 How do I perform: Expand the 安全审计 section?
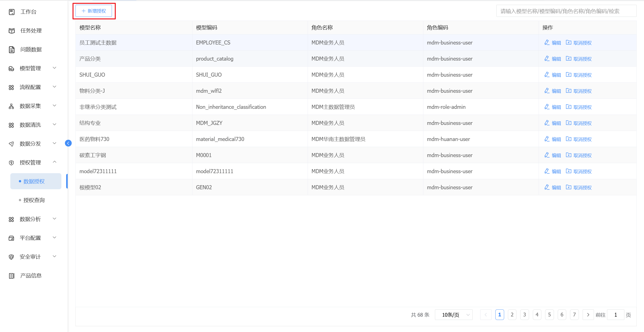point(54,257)
